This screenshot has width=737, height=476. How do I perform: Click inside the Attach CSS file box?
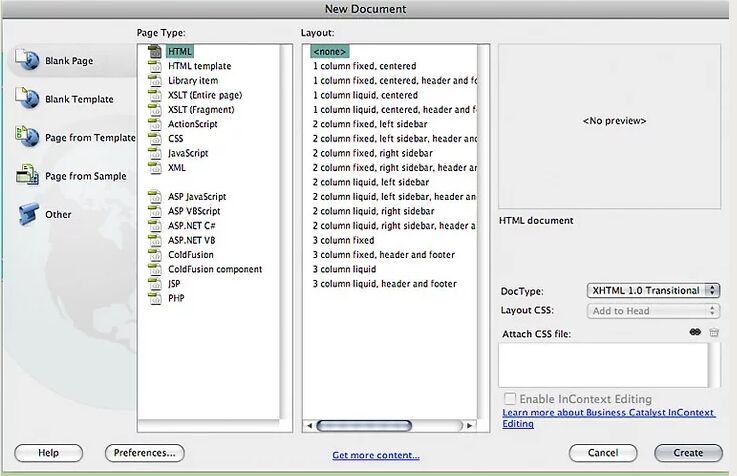[x=603, y=364]
